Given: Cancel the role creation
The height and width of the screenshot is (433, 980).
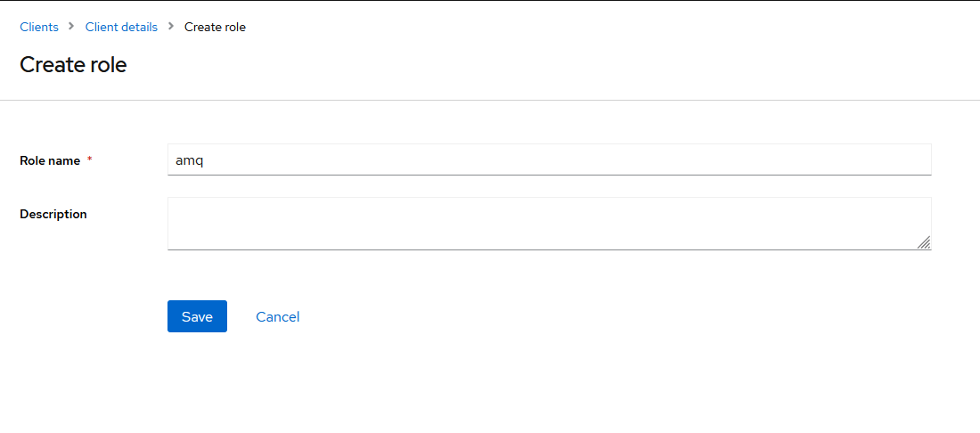Looking at the screenshot, I should [277, 316].
